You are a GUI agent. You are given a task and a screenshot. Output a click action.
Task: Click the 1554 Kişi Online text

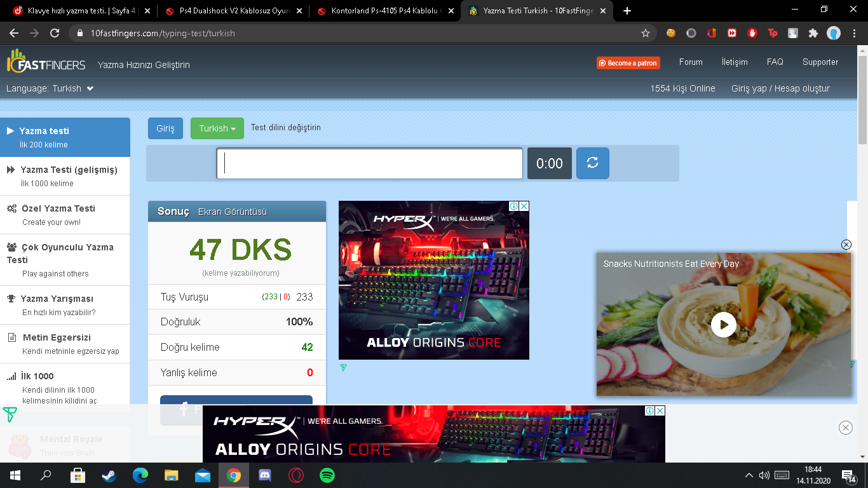point(682,88)
